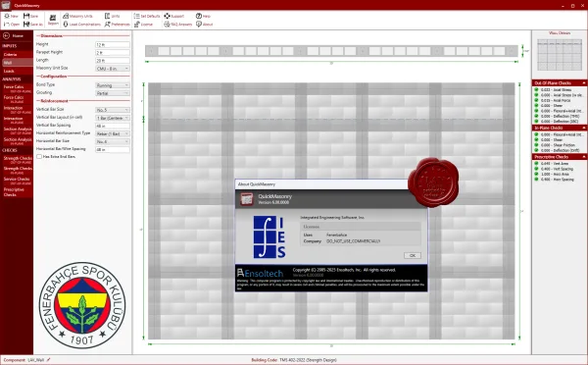Image resolution: width=588 pixels, height=365 pixels.
Task: Click the View Options thumbnail preview
Action: pos(560,55)
